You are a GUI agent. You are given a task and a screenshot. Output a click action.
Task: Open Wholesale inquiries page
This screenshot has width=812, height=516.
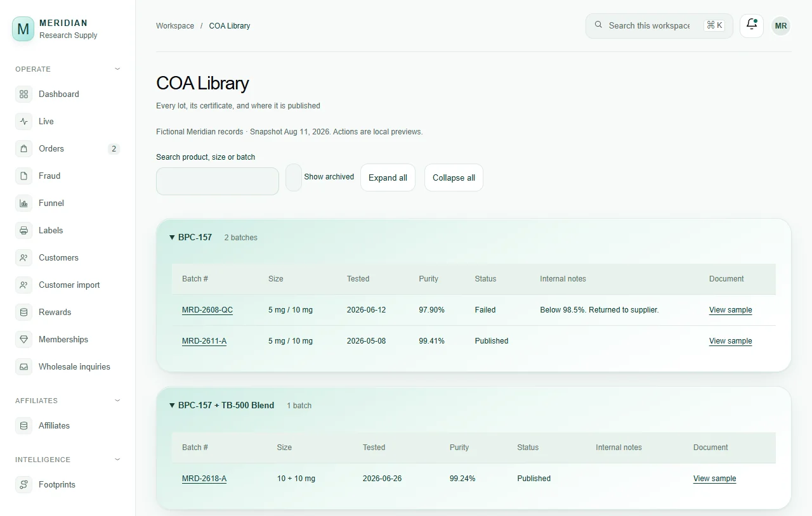[67, 366]
